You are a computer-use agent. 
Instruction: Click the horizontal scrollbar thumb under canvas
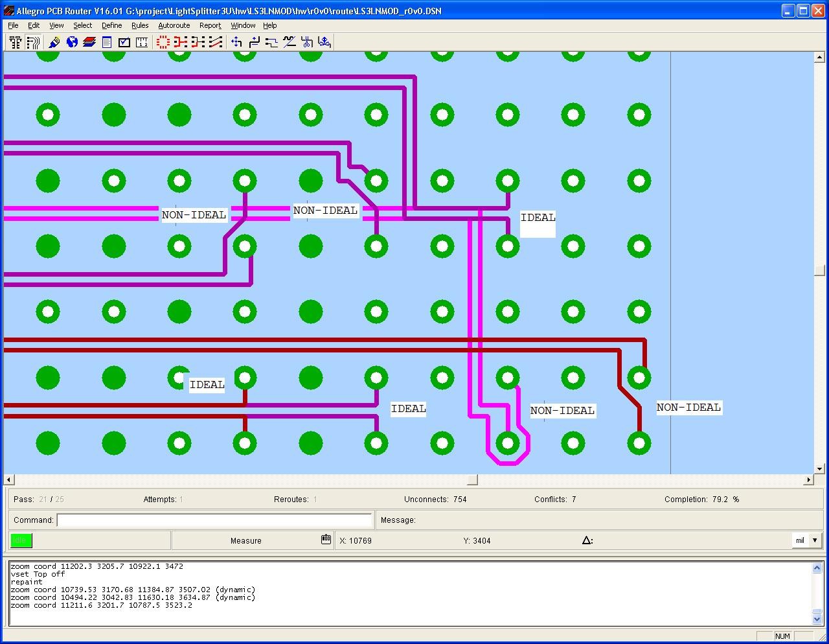(472, 479)
